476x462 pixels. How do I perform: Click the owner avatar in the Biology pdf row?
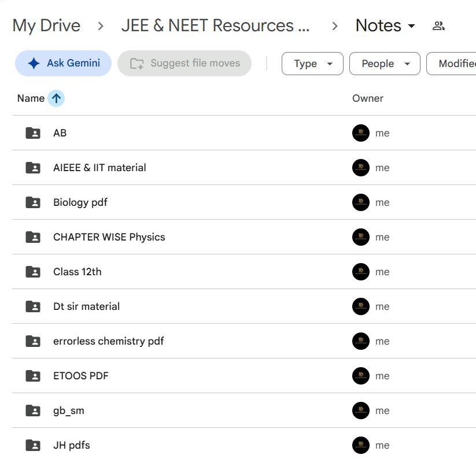click(x=361, y=202)
